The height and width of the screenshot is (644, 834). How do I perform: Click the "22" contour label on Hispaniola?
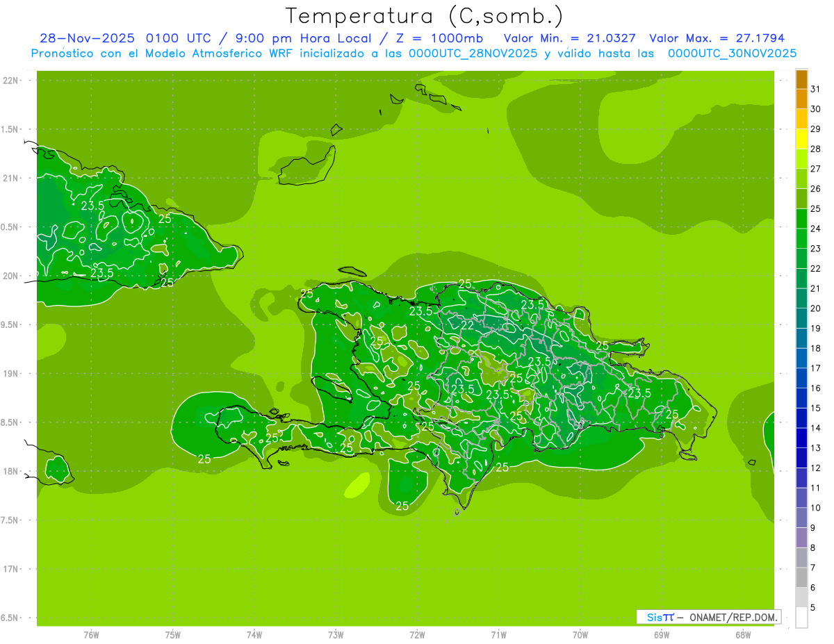tap(467, 326)
